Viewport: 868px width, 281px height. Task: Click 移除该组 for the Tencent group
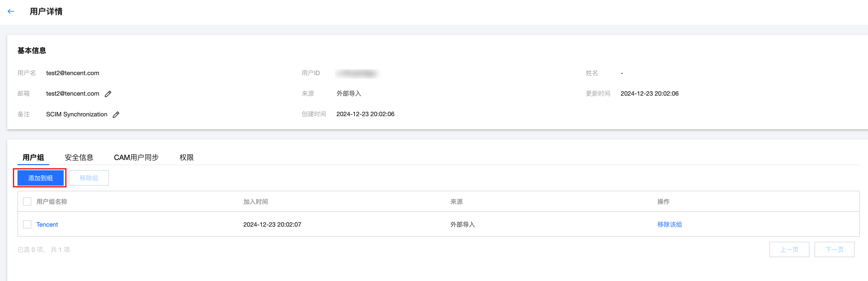coord(669,224)
